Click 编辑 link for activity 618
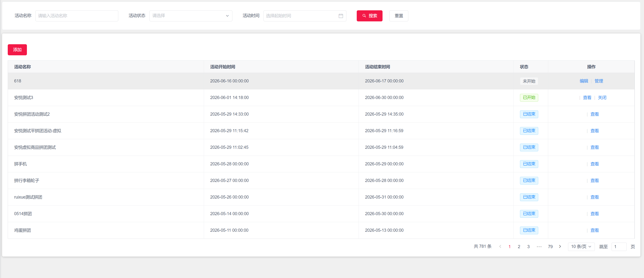Viewport: 644px width, 278px height. 584,81
